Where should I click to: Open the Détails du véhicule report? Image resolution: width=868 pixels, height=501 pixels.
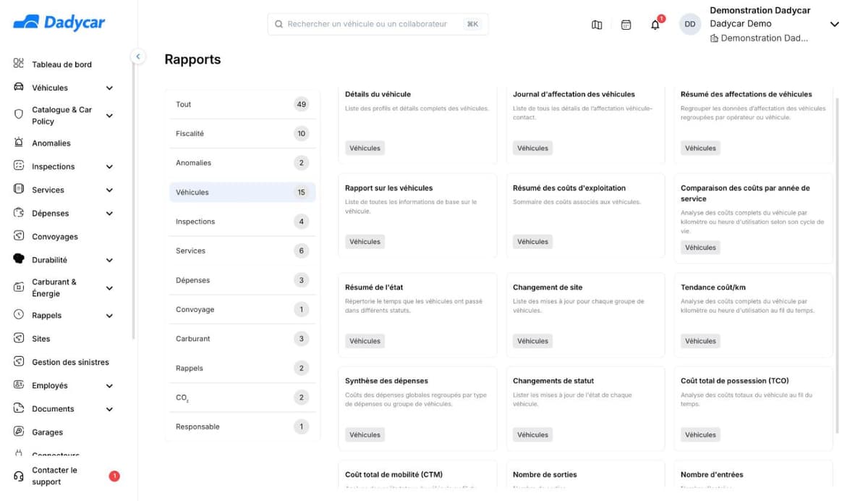tap(417, 124)
